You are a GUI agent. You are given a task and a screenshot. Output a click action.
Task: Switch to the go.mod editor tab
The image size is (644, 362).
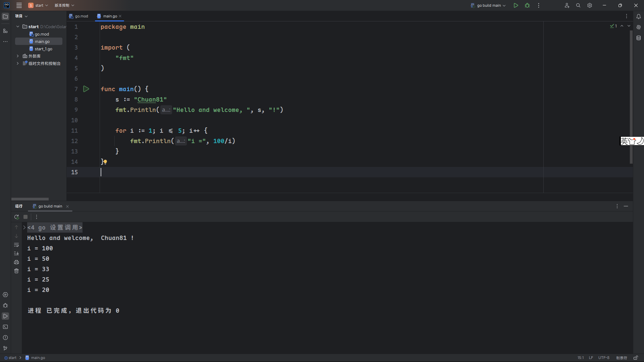(x=79, y=16)
